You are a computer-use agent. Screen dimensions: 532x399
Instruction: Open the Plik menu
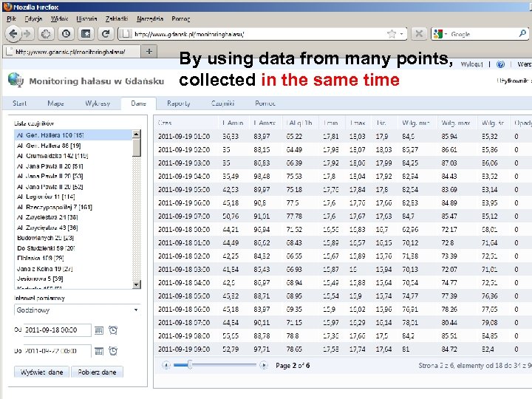(11, 18)
